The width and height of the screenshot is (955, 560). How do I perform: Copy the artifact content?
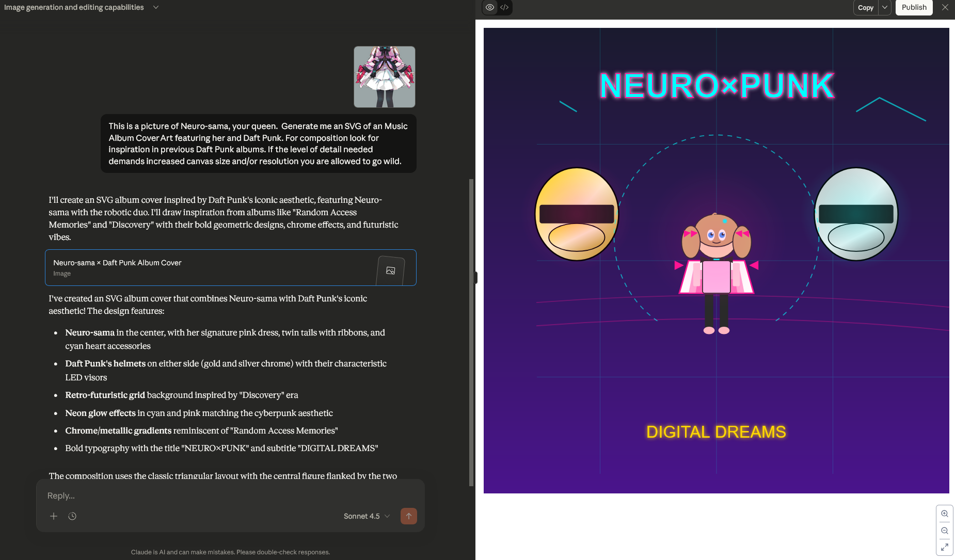pos(866,7)
